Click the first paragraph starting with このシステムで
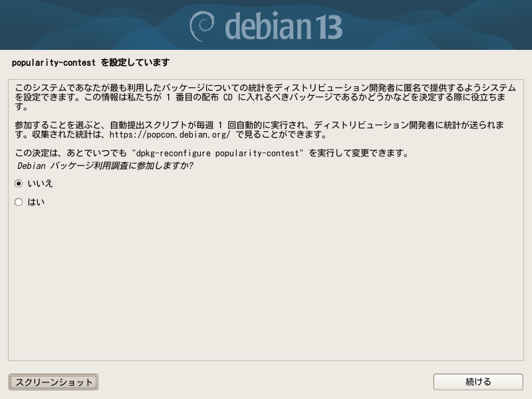Viewport: 532px width, 399px height. (265, 97)
